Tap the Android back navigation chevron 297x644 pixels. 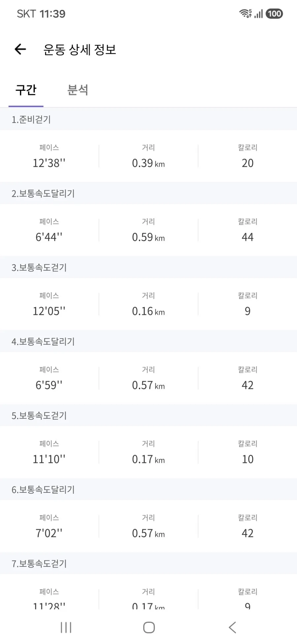232,627
